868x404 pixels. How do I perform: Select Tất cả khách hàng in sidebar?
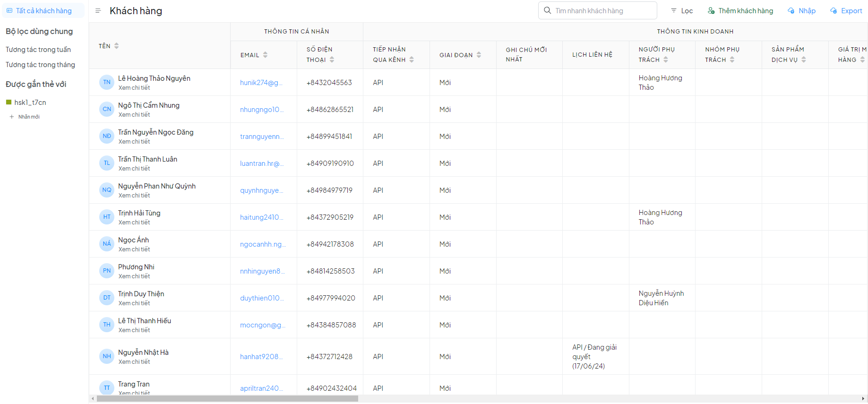pyautogui.click(x=43, y=10)
